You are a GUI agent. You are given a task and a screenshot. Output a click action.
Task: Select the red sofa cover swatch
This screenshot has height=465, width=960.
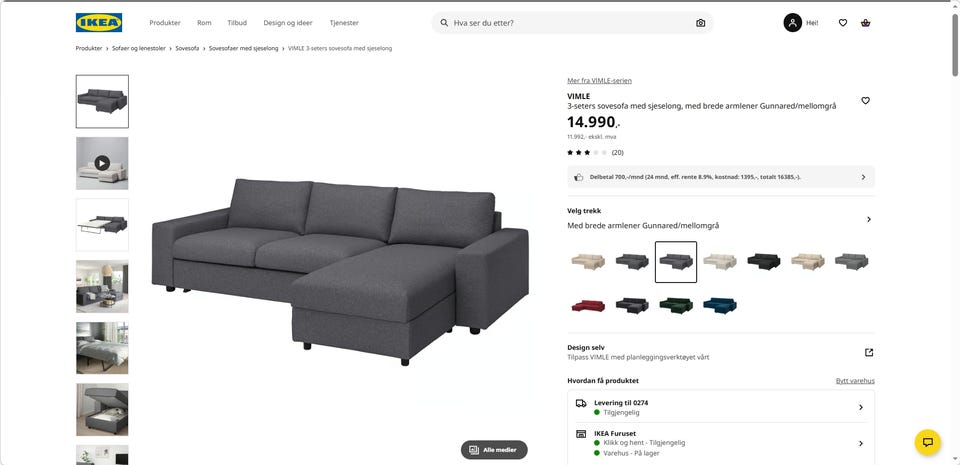click(588, 305)
